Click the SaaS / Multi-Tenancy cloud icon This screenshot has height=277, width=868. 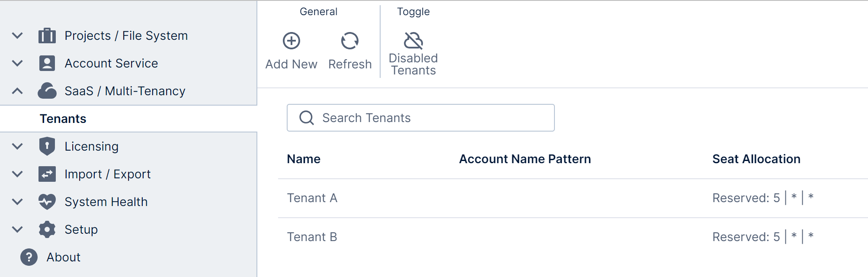[47, 91]
